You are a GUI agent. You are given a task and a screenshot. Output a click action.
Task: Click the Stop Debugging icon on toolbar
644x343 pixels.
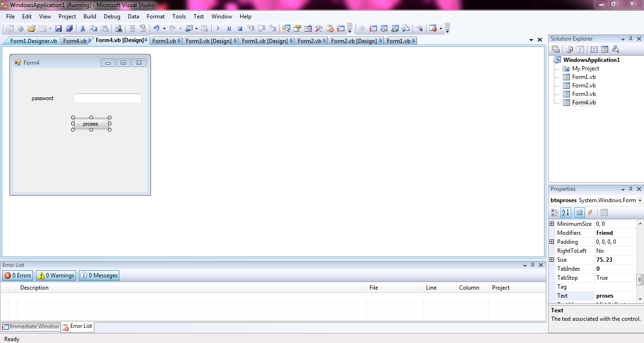coord(239,28)
